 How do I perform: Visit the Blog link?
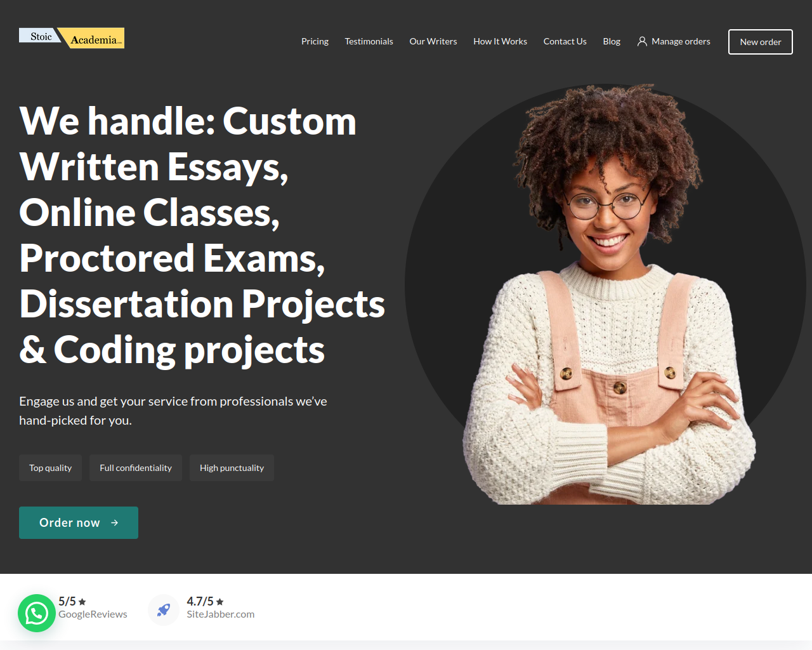(x=612, y=41)
